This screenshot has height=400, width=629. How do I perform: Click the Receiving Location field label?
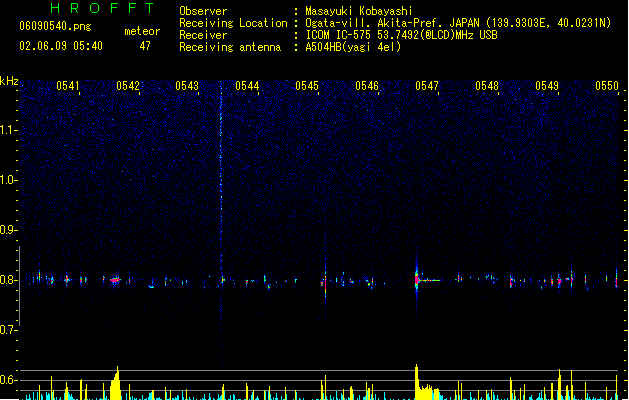pyautogui.click(x=233, y=23)
